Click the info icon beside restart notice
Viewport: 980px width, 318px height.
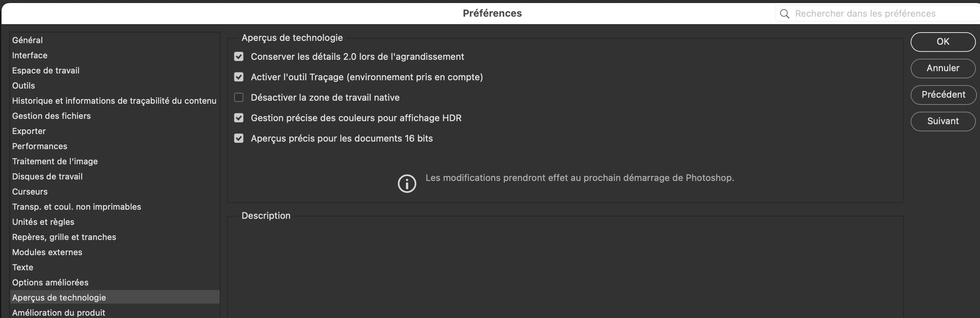tap(407, 184)
